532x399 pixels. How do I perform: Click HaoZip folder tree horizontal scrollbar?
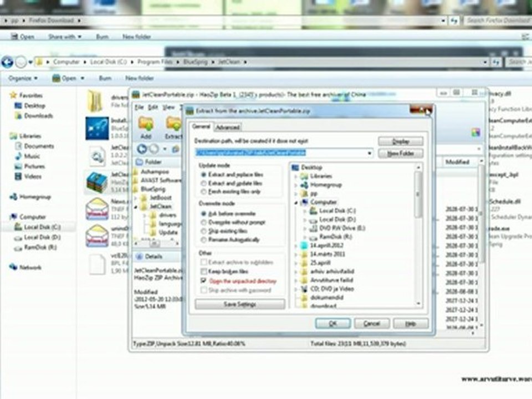pyautogui.click(x=156, y=243)
